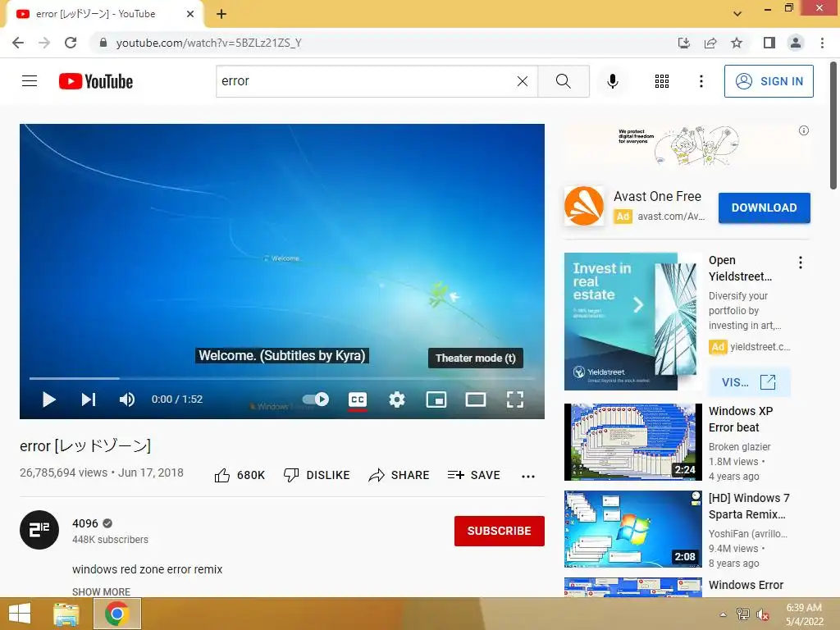Open the Windows Start button
This screenshot has height=630, width=840.
click(x=20, y=614)
